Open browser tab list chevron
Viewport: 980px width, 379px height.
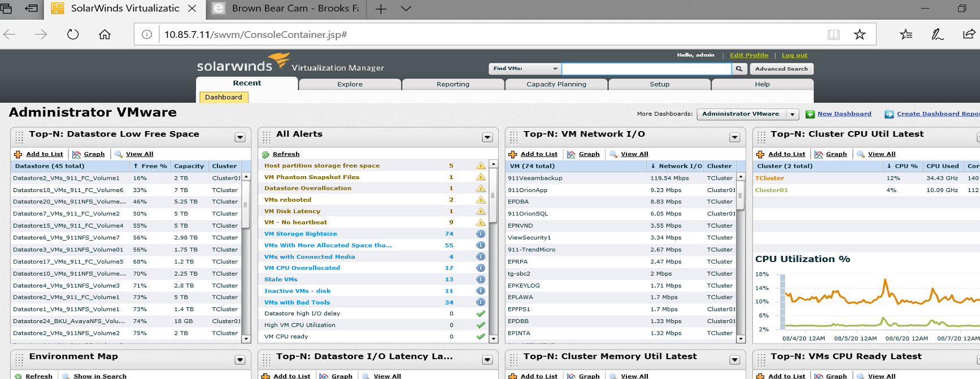(406, 9)
